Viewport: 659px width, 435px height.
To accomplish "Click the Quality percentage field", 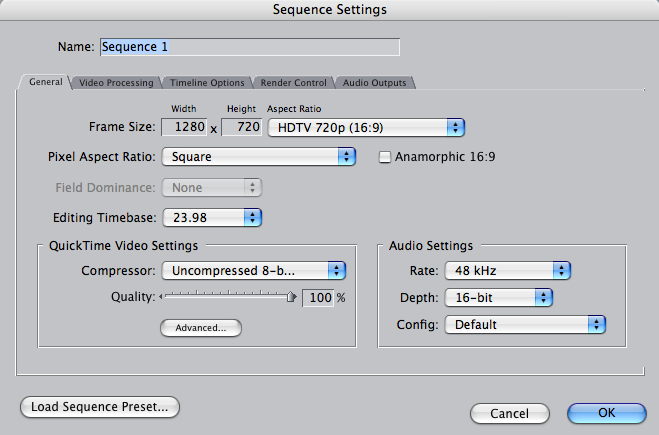I will point(317,298).
